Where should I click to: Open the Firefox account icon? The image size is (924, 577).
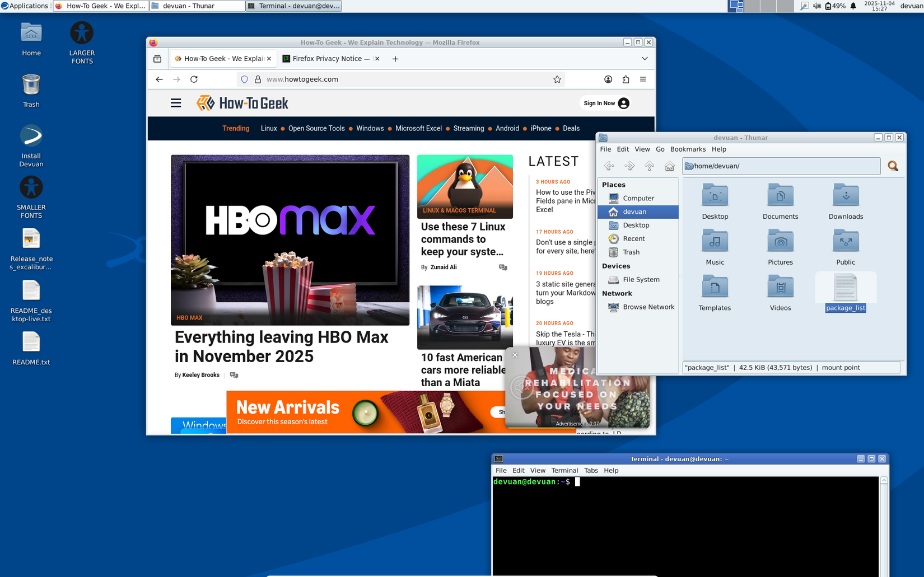[x=608, y=79]
